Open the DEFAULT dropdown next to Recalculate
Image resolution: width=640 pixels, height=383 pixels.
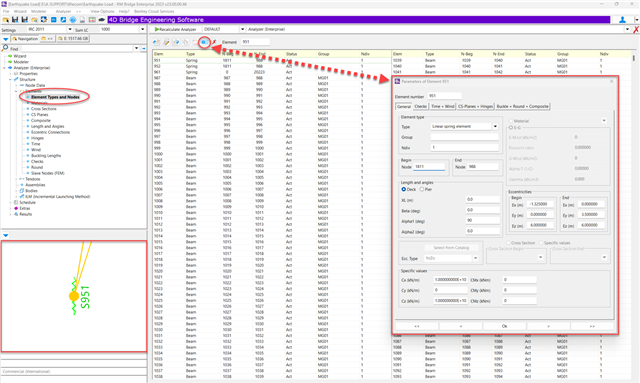point(242,29)
